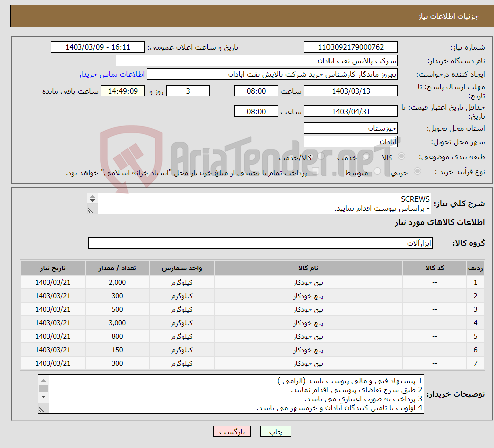Click buyer notes scrollbar up arrow
The width and height of the screenshot is (494, 448).
click(x=44, y=381)
